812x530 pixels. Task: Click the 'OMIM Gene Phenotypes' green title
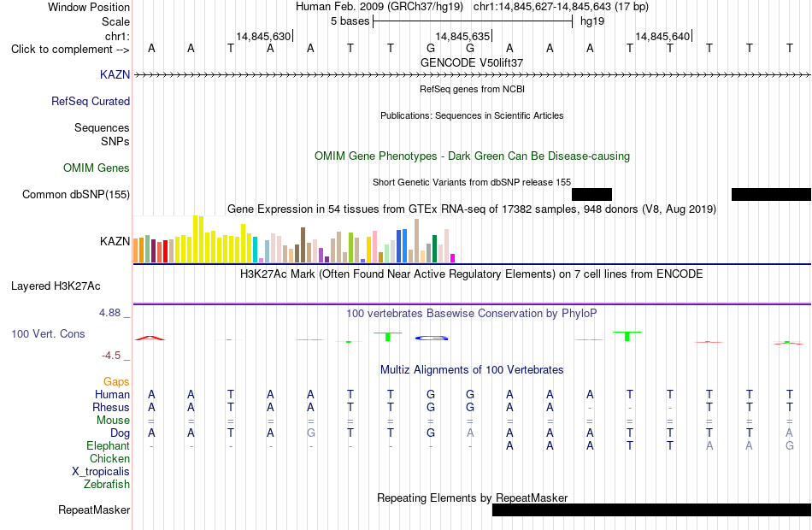coord(472,156)
